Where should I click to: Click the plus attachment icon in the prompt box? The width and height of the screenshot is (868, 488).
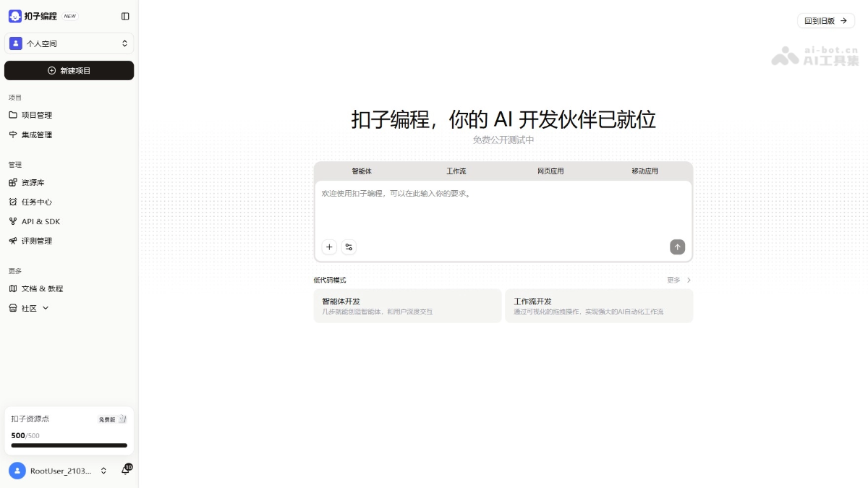tap(329, 247)
